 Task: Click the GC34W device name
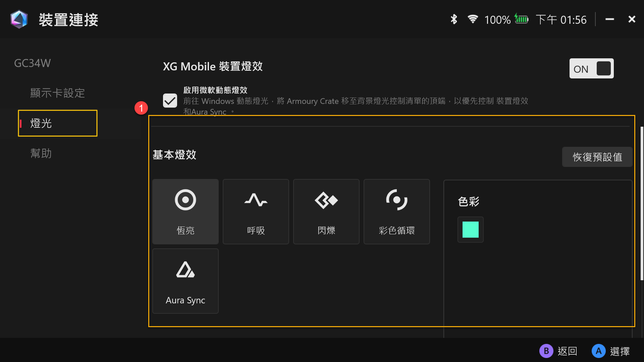pyautogui.click(x=33, y=63)
